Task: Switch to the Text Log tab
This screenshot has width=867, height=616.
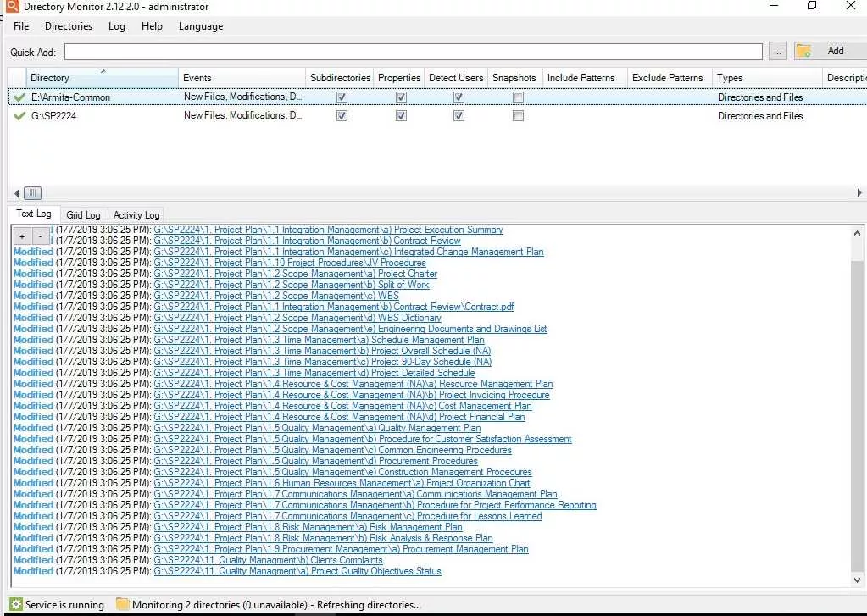Action: 34,214
